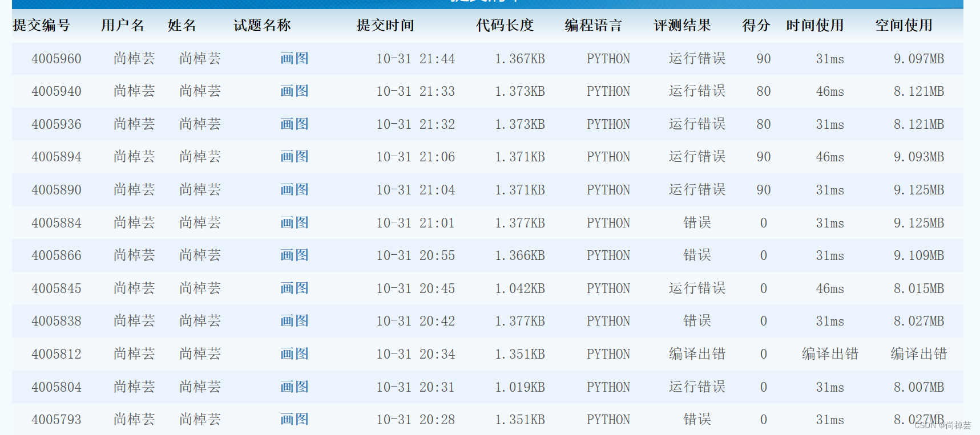Click 运行错误 result for submission 4005960
Viewport: 980px width, 435px height.
click(x=697, y=59)
